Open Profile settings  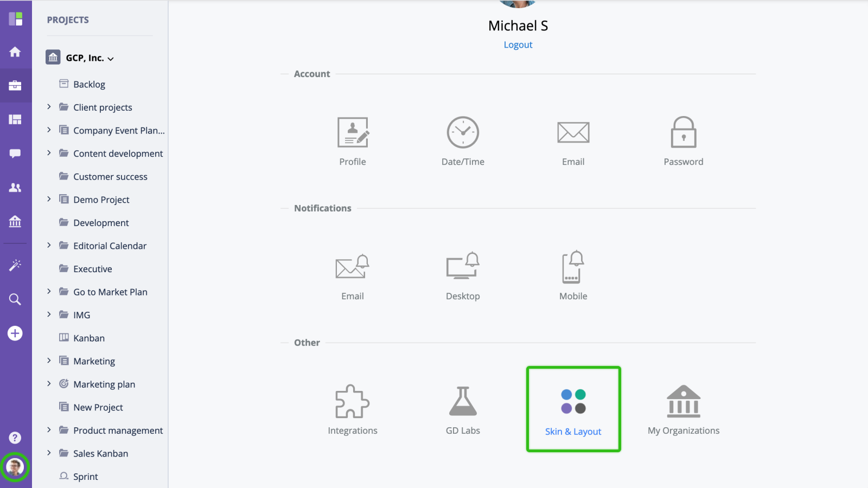coord(353,142)
